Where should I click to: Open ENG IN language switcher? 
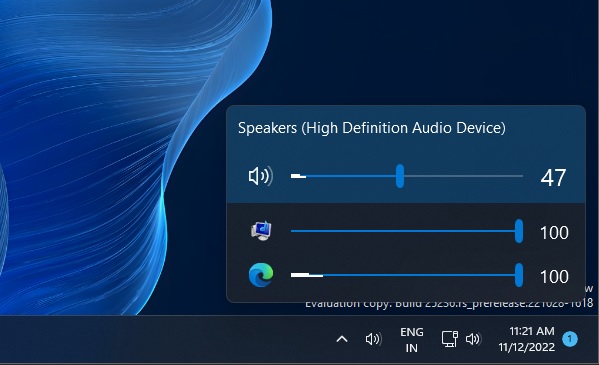411,339
